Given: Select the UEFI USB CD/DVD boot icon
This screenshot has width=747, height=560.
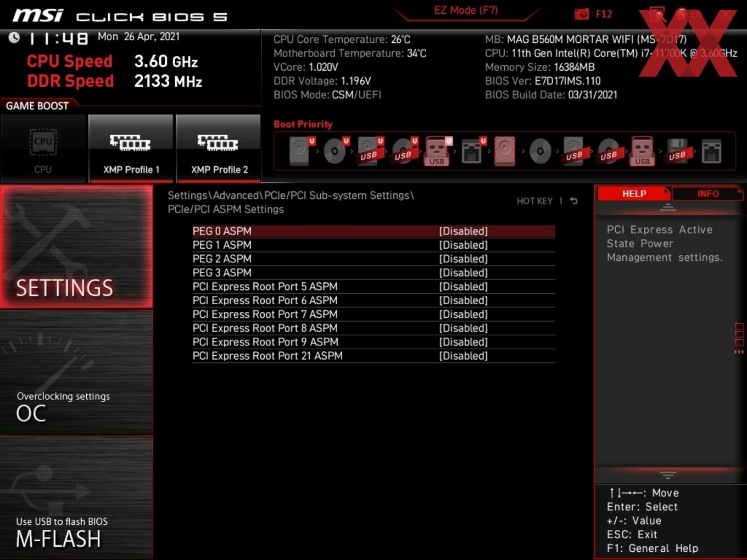Looking at the screenshot, I should [x=404, y=151].
